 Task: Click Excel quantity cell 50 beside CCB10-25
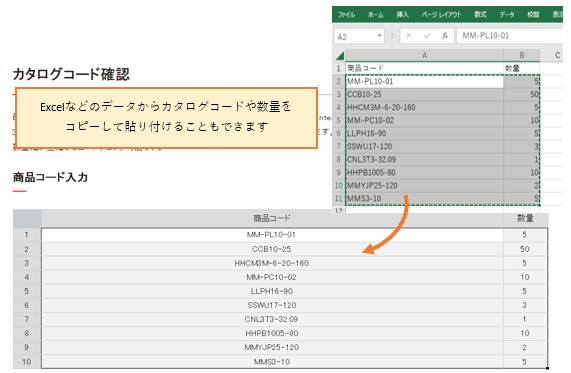(521, 94)
